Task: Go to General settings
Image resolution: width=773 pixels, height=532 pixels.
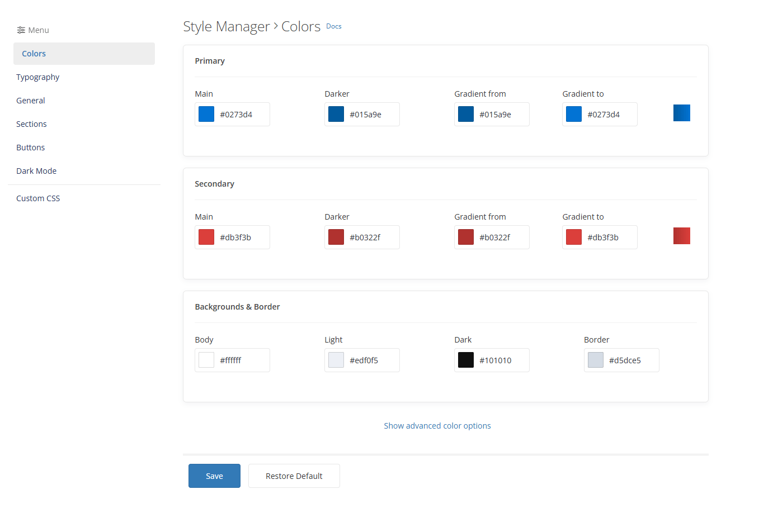Action: pyautogui.click(x=31, y=101)
